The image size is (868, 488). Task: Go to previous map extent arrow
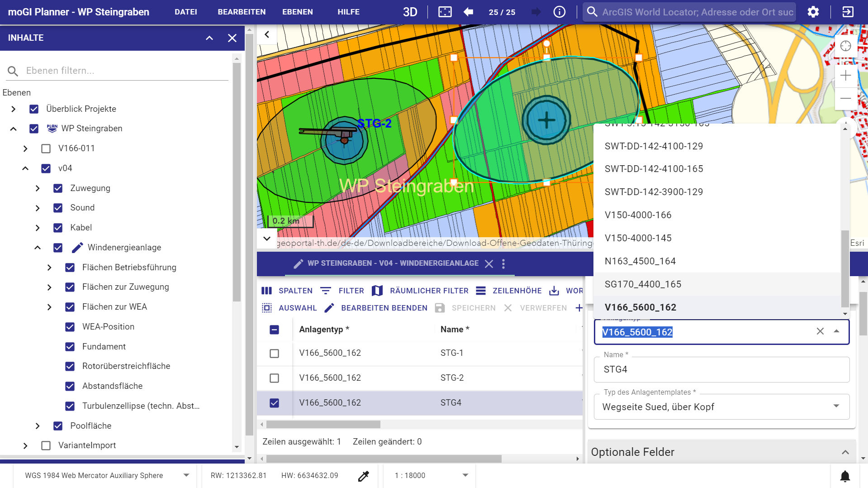[x=468, y=12]
